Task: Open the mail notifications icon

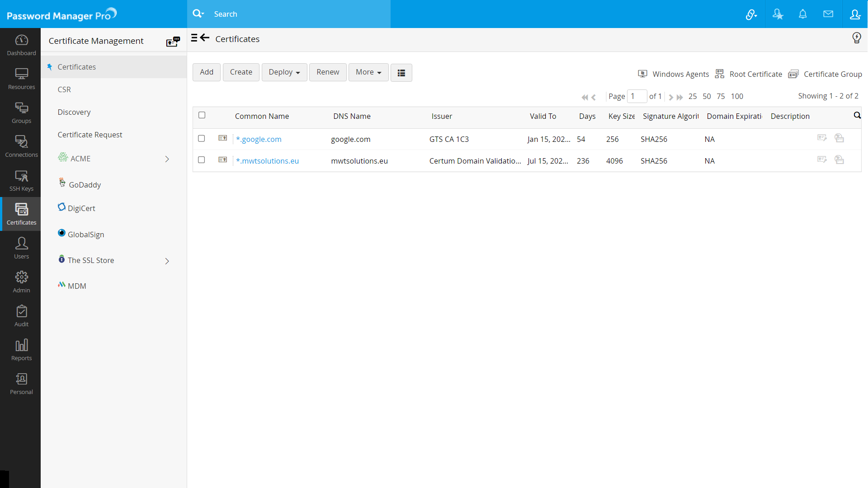Action: (829, 14)
